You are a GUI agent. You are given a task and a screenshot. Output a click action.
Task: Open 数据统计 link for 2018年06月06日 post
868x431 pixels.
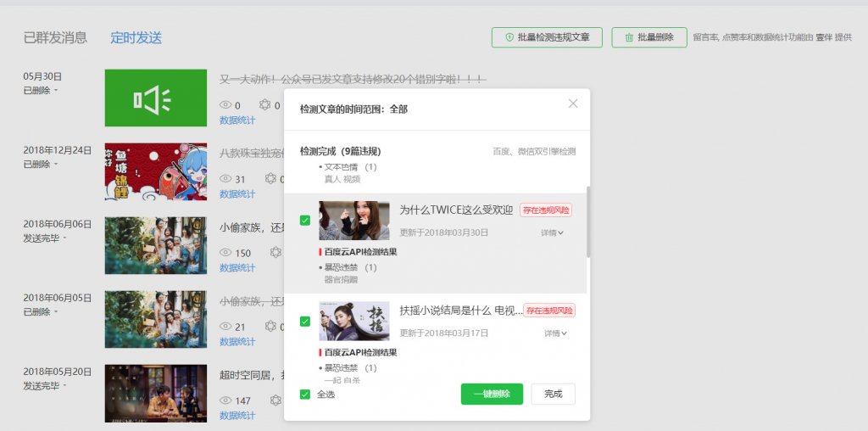pos(237,267)
